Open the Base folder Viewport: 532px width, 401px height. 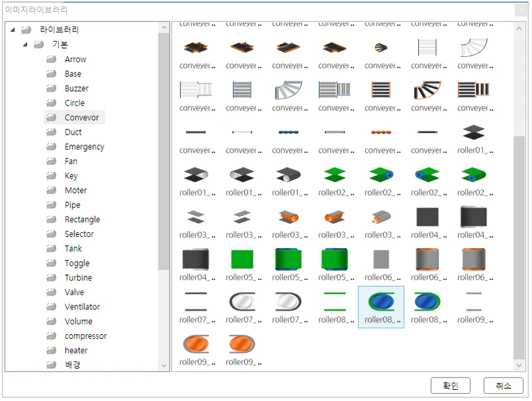[73, 74]
